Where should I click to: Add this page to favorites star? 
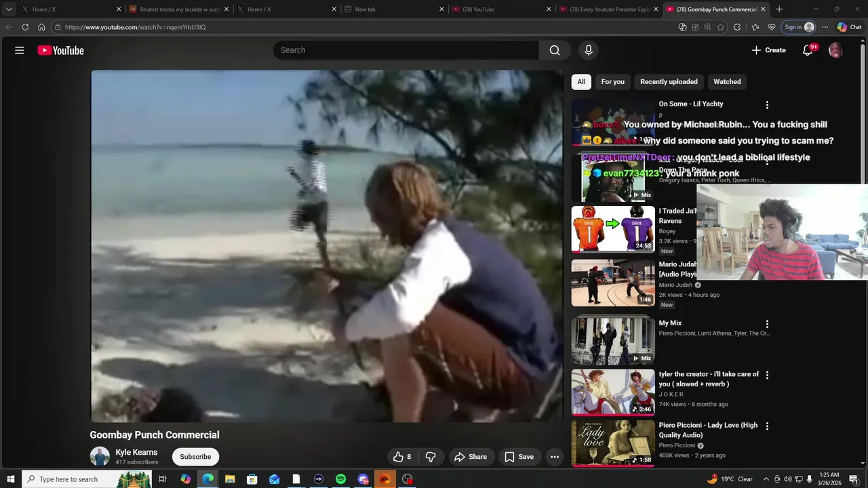721,27
